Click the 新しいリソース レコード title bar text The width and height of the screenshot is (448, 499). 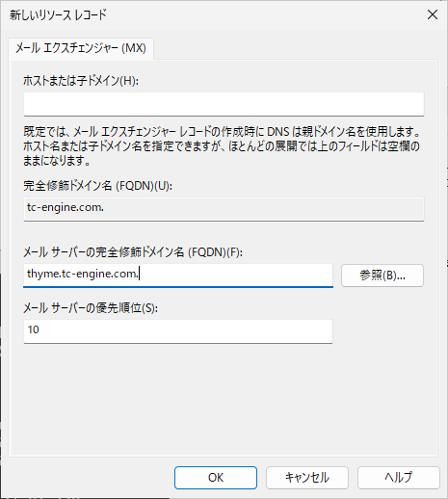[58, 14]
